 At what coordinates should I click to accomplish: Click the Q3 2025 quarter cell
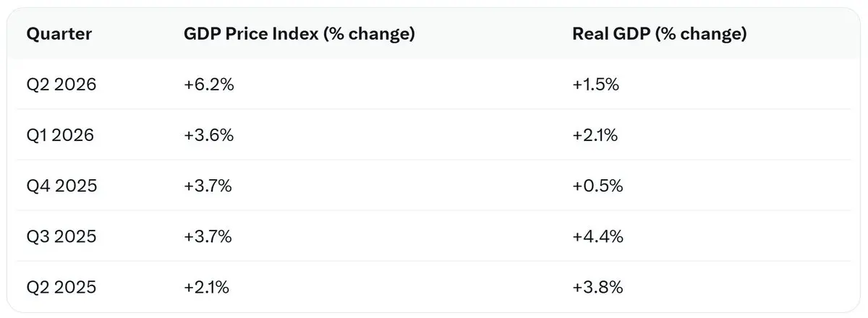pyautogui.click(x=61, y=236)
